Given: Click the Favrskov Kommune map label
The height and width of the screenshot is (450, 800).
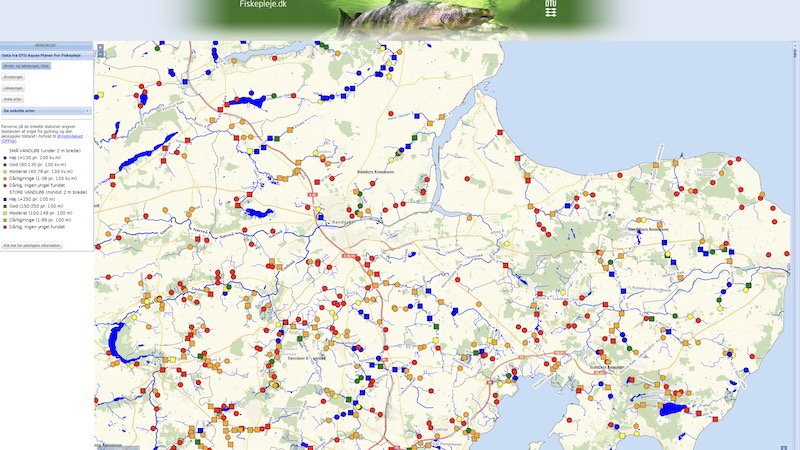Looking at the screenshot, I should (x=306, y=358).
